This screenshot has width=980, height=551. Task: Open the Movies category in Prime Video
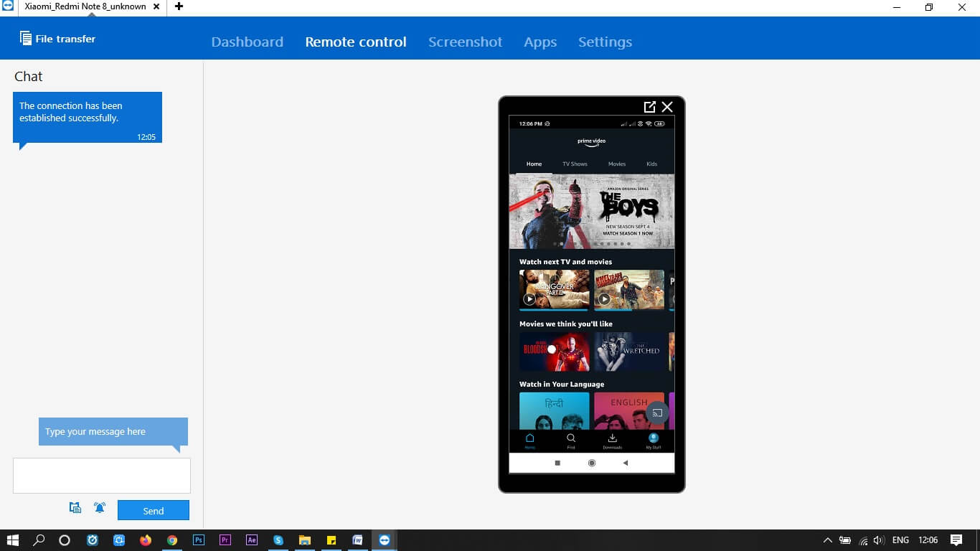pos(617,164)
